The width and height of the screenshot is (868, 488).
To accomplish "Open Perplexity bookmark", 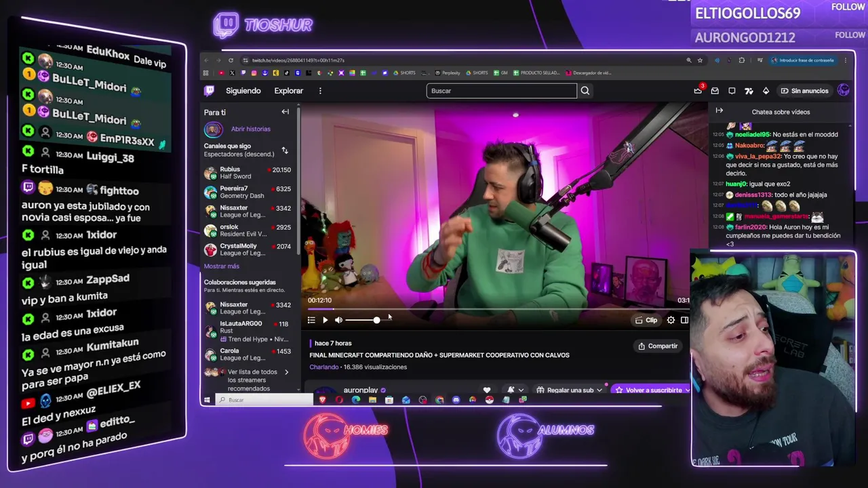I will [x=448, y=73].
